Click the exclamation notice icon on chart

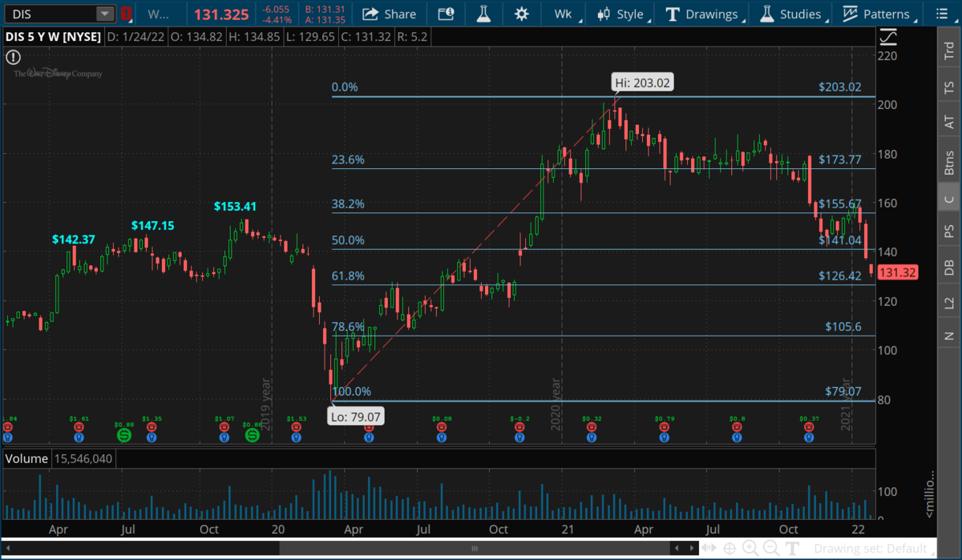[x=13, y=57]
